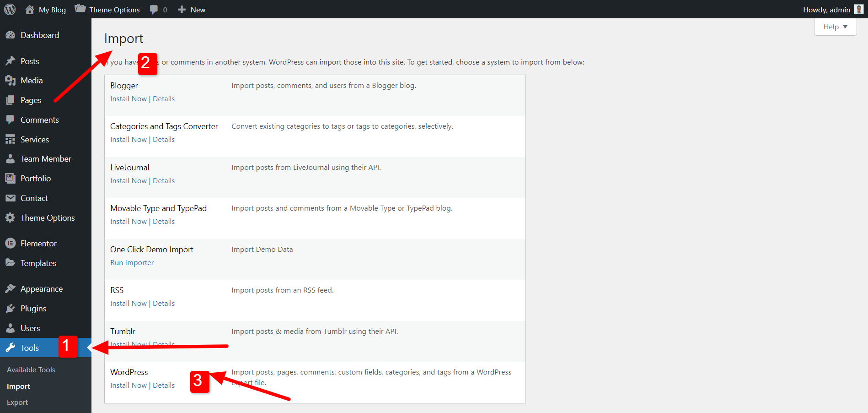Click Install Now for the RSS importer
The height and width of the screenshot is (413, 868).
[129, 304]
